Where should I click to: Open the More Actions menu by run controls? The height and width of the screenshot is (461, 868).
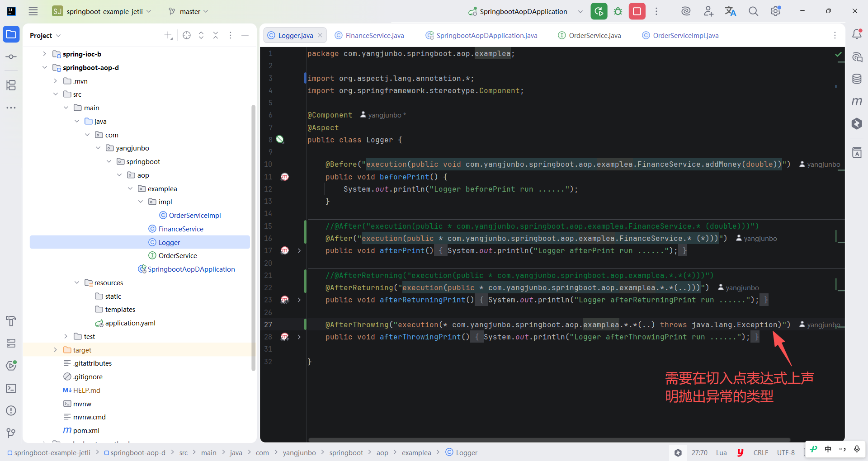(656, 11)
